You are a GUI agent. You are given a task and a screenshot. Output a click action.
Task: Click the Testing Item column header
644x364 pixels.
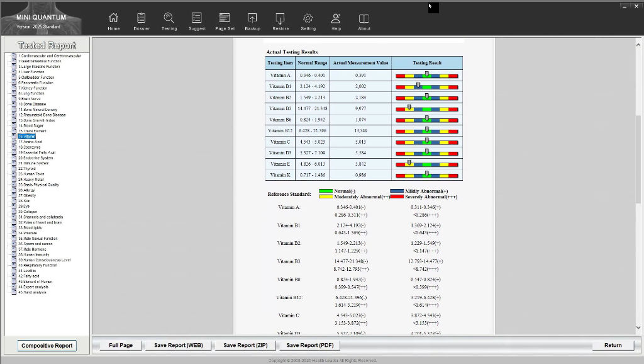click(280, 63)
